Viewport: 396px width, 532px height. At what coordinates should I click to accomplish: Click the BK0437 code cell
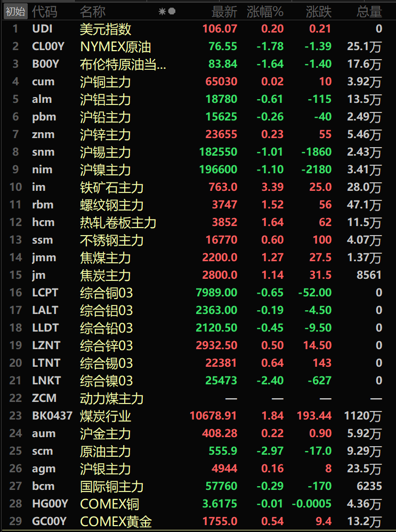(x=52, y=416)
